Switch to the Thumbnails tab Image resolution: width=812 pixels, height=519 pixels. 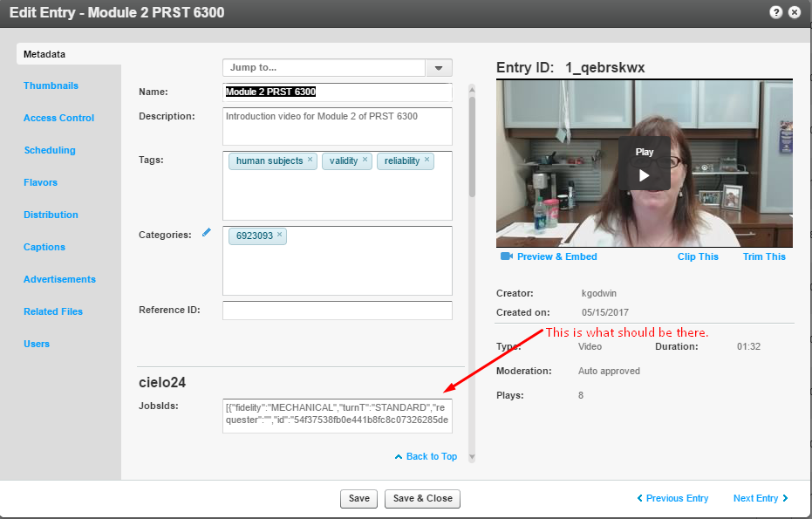(51, 85)
